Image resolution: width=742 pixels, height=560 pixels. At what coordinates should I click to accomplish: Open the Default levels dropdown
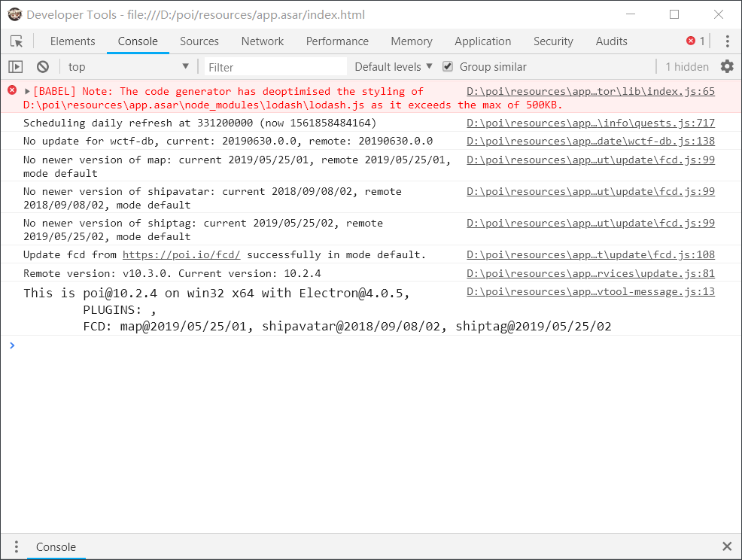(x=394, y=67)
